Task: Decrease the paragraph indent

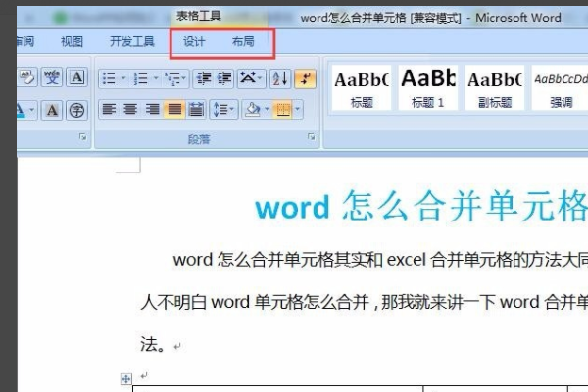Action: [204, 78]
